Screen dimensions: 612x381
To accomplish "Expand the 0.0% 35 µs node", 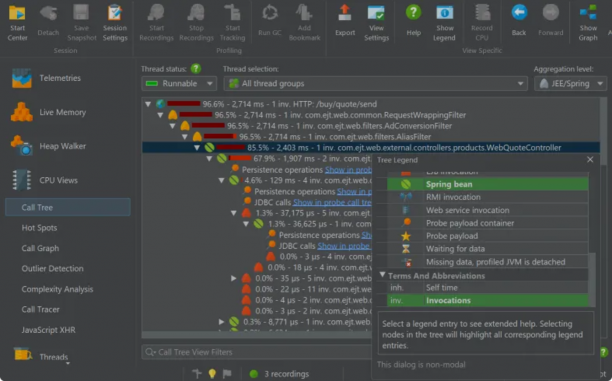I will (233, 278).
